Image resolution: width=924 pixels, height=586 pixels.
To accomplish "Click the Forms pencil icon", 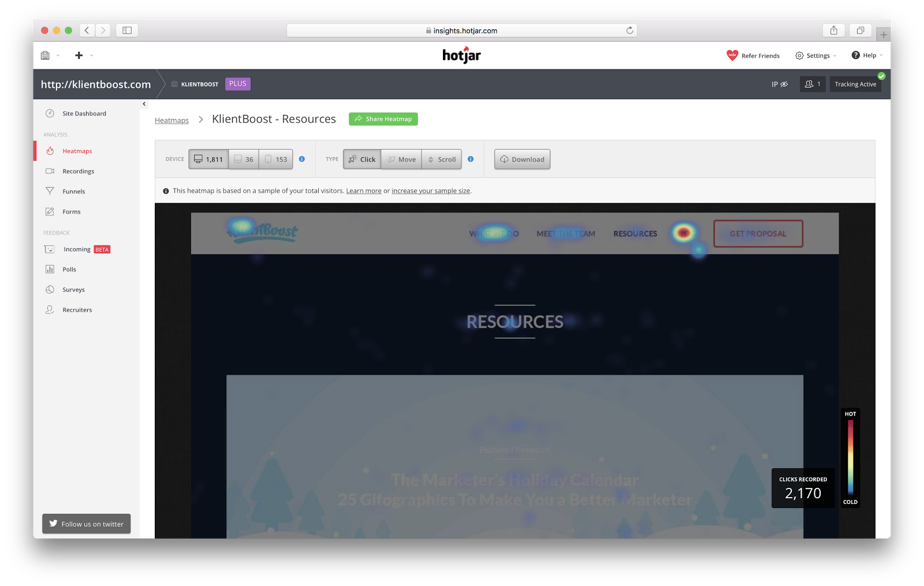I will point(50,212).
